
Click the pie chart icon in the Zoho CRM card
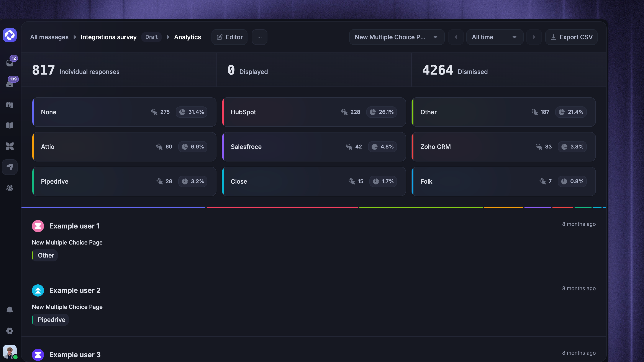tap(564, 147)
